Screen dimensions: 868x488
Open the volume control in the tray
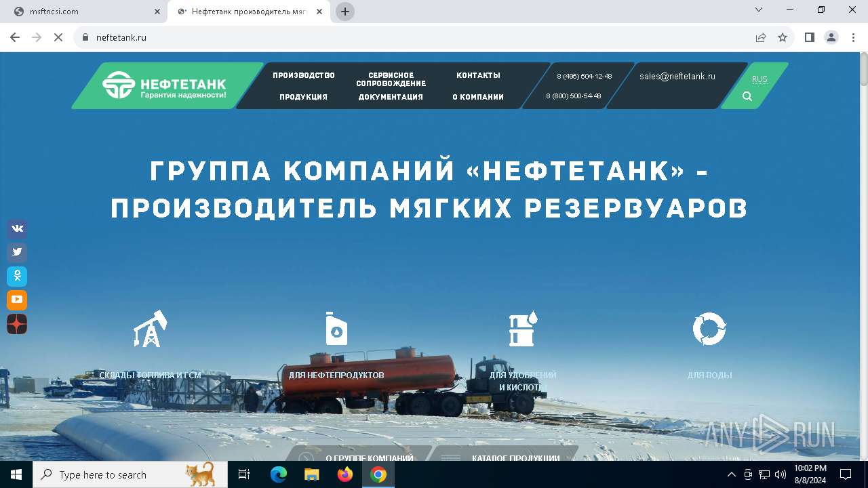(780, 474)
